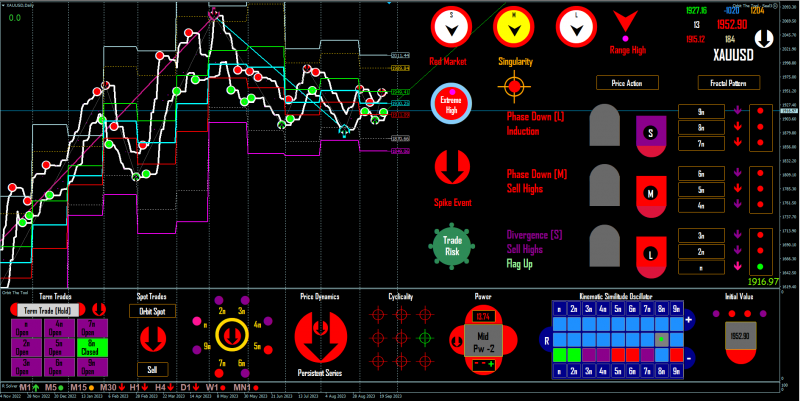
Task: Click the Term Trade (Hold) button
Action: tap(48, 310)
